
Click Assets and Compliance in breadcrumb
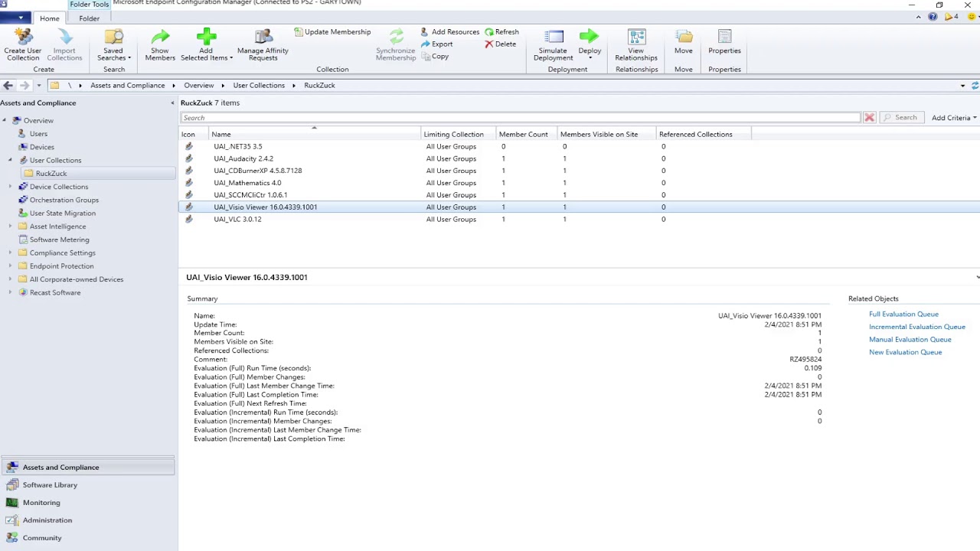coord(127,86)
